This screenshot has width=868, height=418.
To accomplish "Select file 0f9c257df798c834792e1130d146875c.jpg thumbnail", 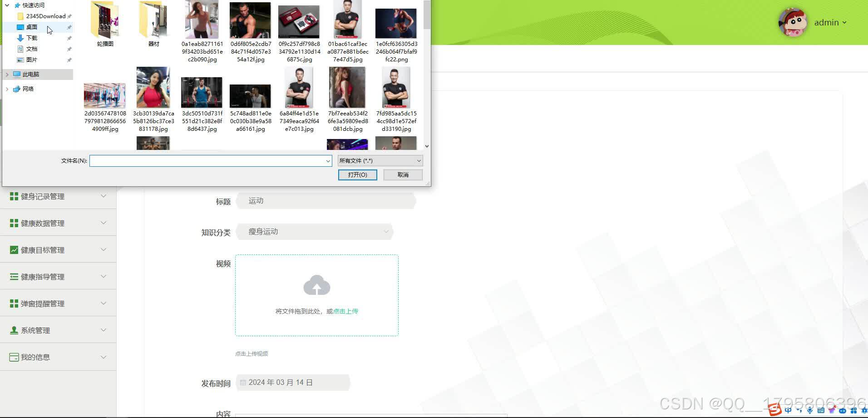I will [x=299, y=22].
